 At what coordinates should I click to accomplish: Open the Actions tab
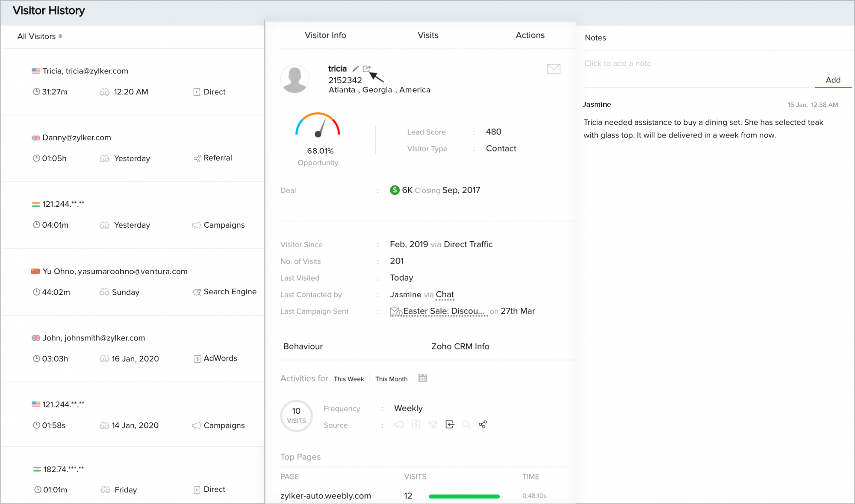pyautogui.click(x=530, y=35)
